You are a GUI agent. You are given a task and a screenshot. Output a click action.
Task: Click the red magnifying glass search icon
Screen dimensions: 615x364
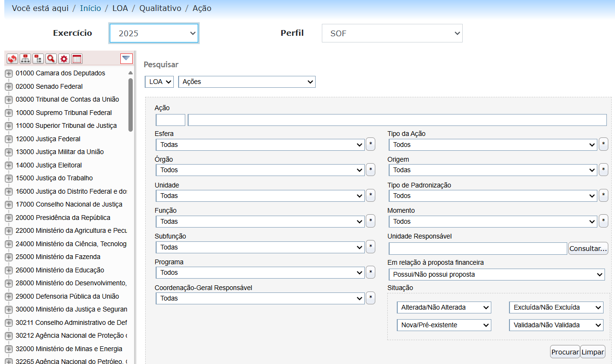pos(51,59)
